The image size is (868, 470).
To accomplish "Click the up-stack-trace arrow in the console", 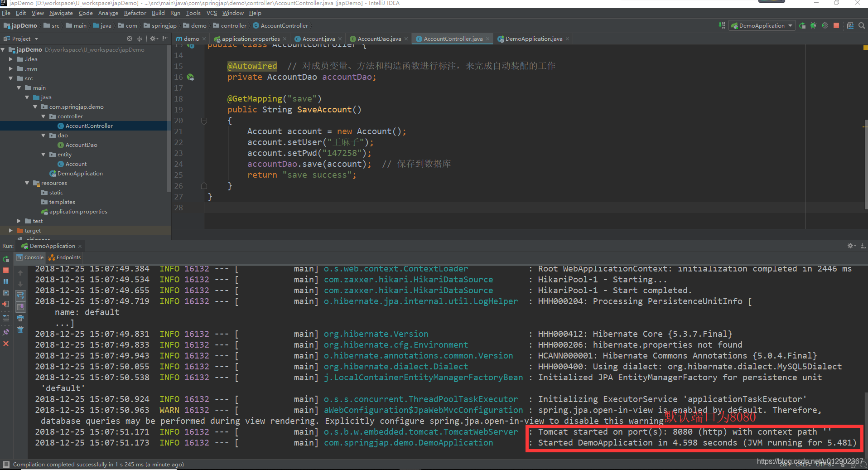I will click(20, 273).
